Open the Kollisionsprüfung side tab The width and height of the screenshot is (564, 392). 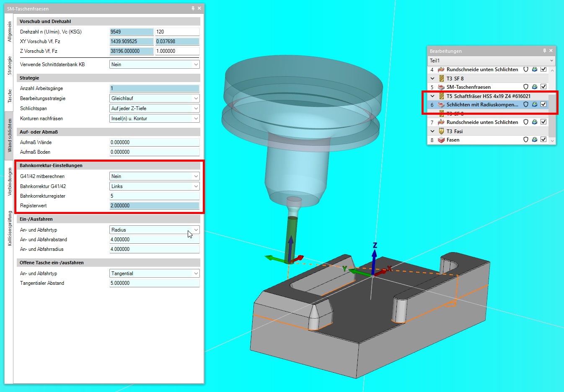pos(9,228)
